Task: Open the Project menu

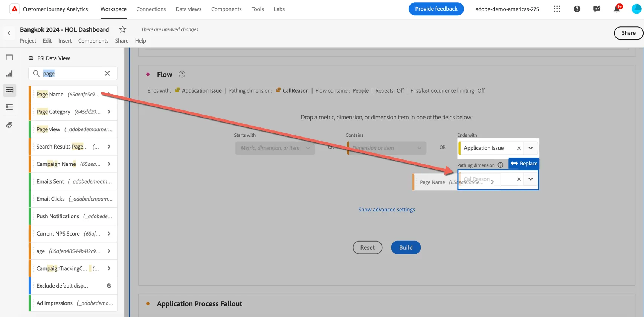Action: click(x=28, y=41)
